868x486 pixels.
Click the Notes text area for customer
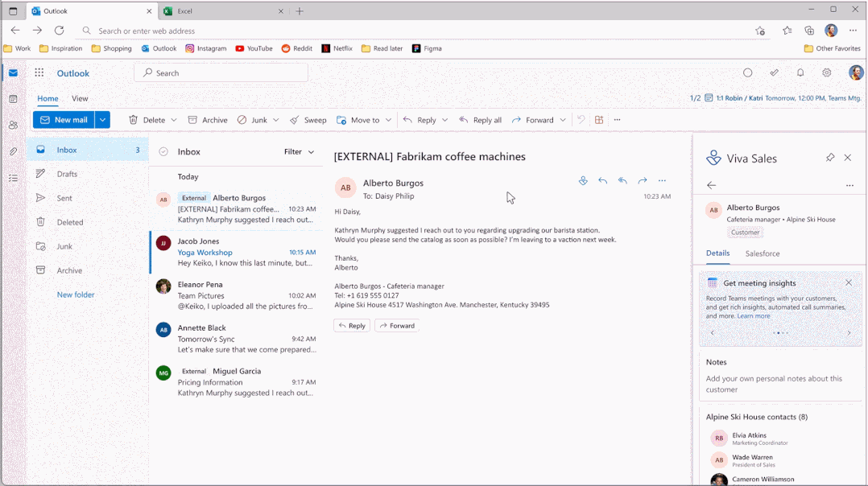(780, 384)
